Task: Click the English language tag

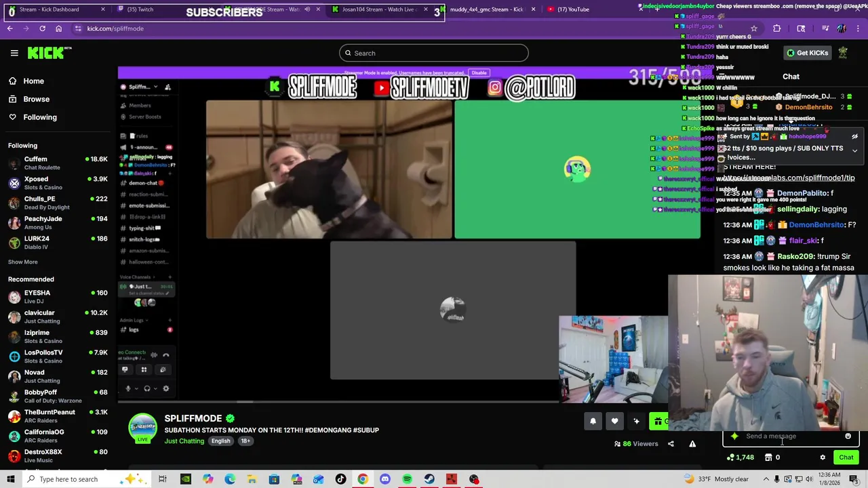Action: click(x=220, y=441)
